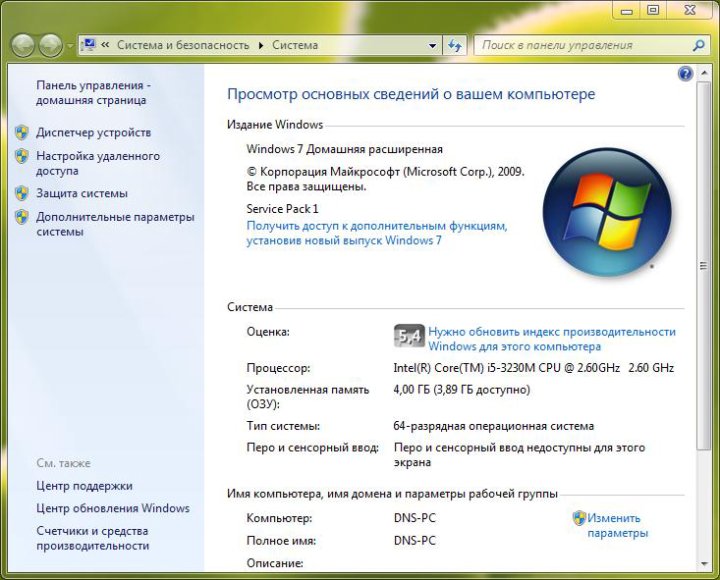Click the Forward navigation arrow button

49,45
